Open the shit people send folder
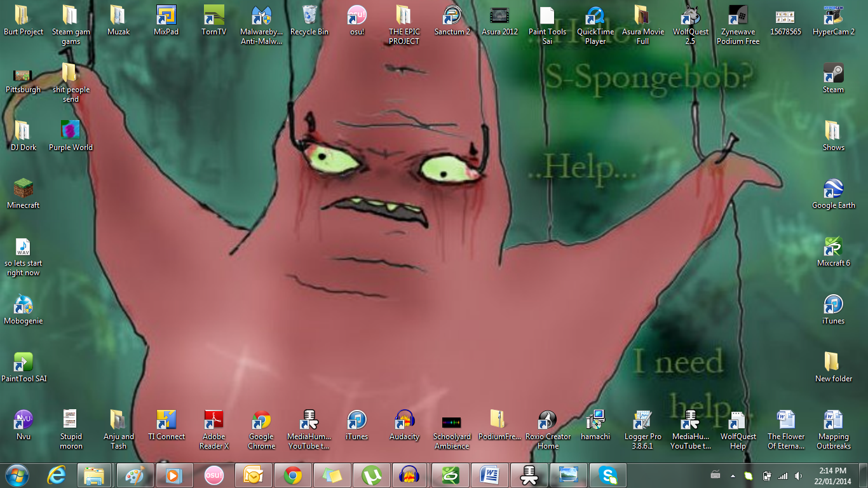 (x=71, y=83)
